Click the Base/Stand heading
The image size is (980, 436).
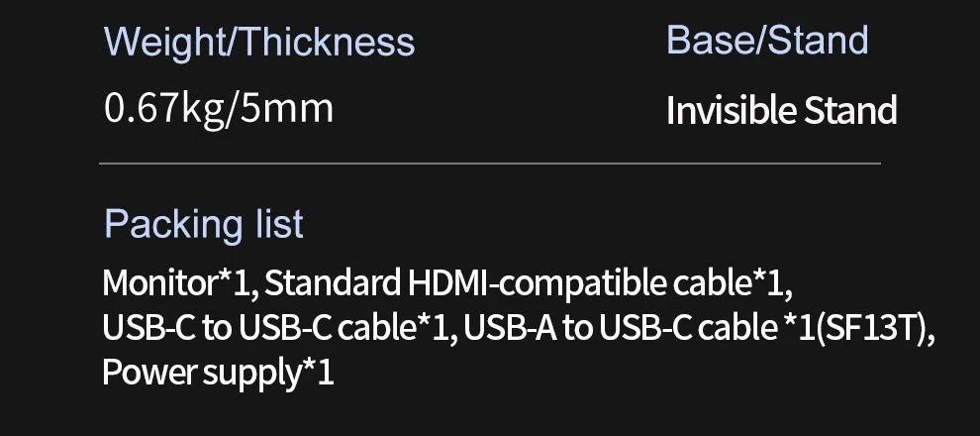(x=767, y=40)
